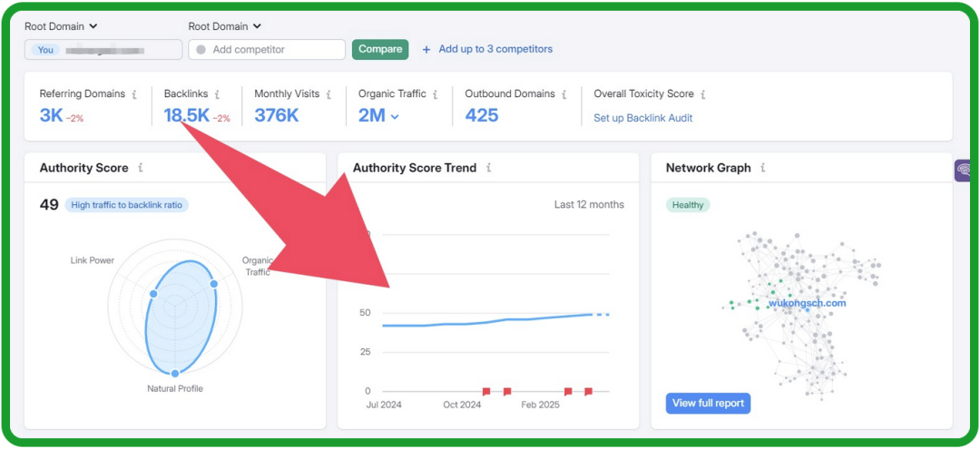Expand the Organic Traffic 2M dropdown
Viewport: 980px width, 449px height.
tap(395, 116)
